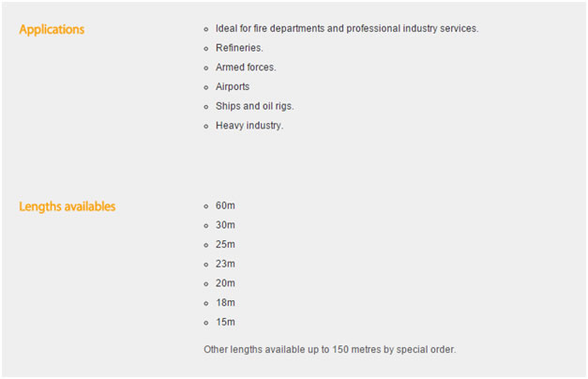Screen dimensions: 588x379
Task: Click the bullet marker beside Refineries
Action: 206,48
